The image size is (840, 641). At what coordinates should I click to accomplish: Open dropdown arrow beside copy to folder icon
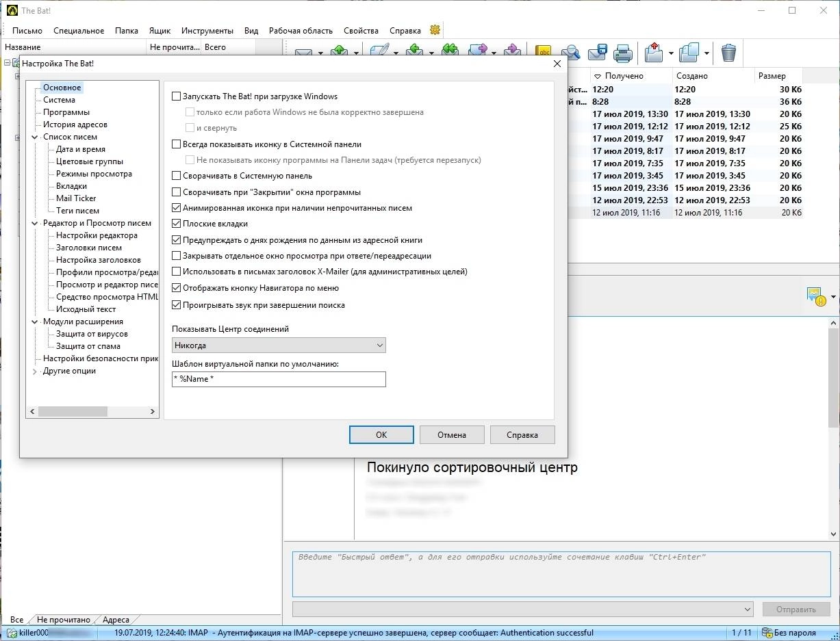707,53
